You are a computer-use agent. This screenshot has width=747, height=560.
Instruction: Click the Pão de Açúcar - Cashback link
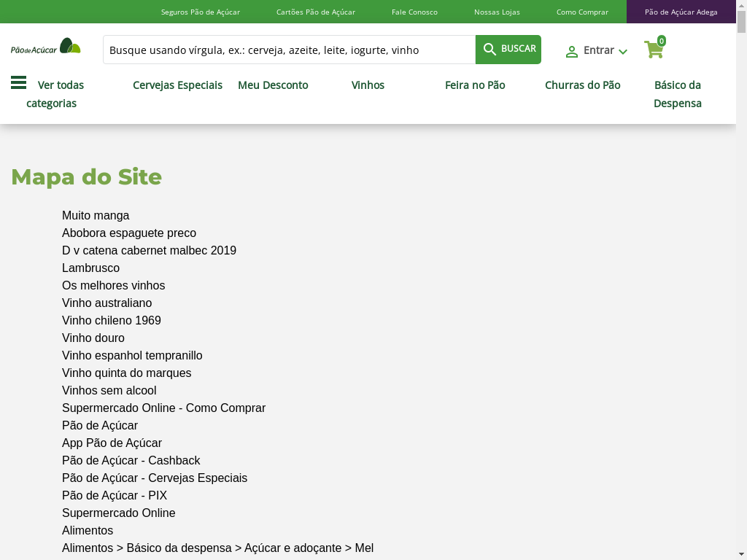[131, 460]
